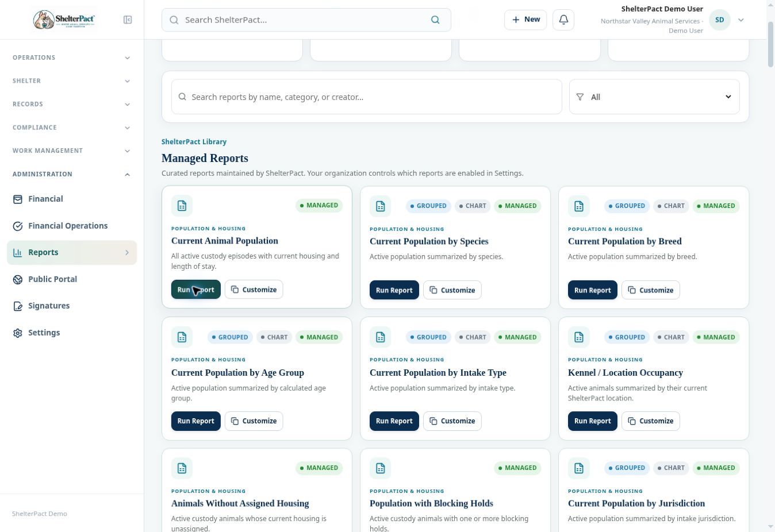Image resolution: width=775 pixels, height=532 pixels.
Task: Click the Financial sidebar icon
Action: [18, 199]
